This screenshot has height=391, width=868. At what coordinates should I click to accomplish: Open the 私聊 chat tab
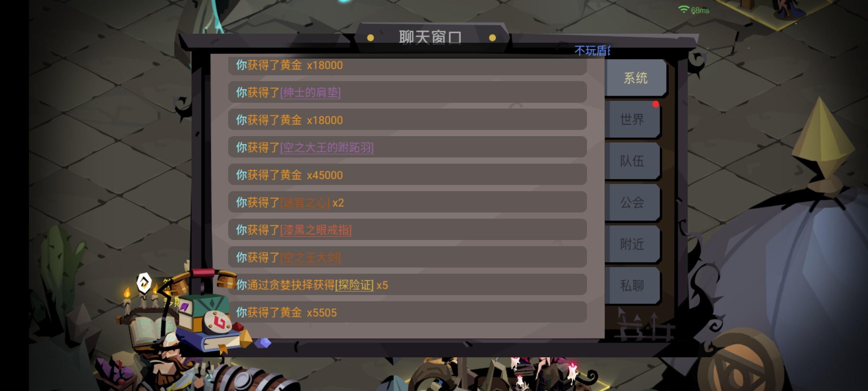(x=632, y=286)
